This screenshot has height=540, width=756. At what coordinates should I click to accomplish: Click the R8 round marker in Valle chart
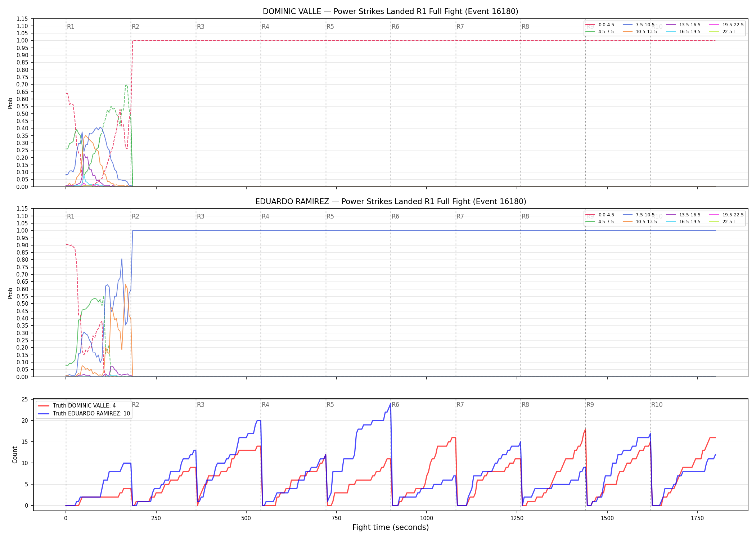pos(525,27)
